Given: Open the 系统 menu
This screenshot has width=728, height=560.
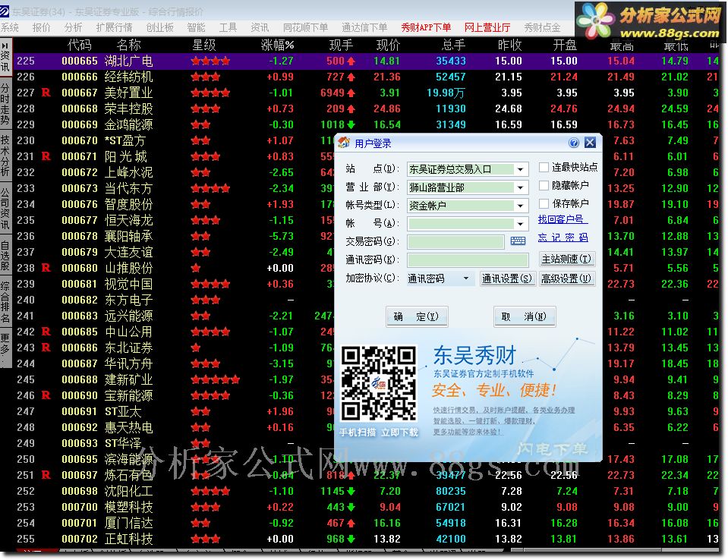Looking at the screenshot, I should 10,28.
